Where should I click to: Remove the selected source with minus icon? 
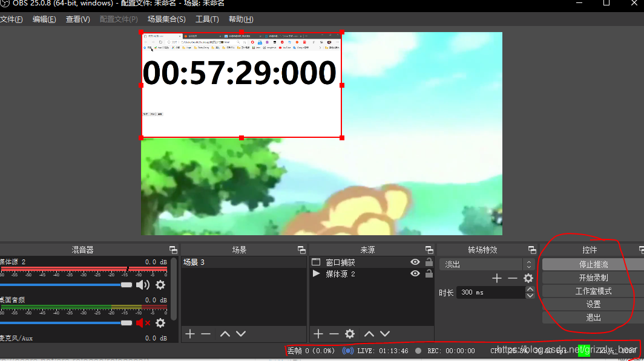tap(334, 334)
